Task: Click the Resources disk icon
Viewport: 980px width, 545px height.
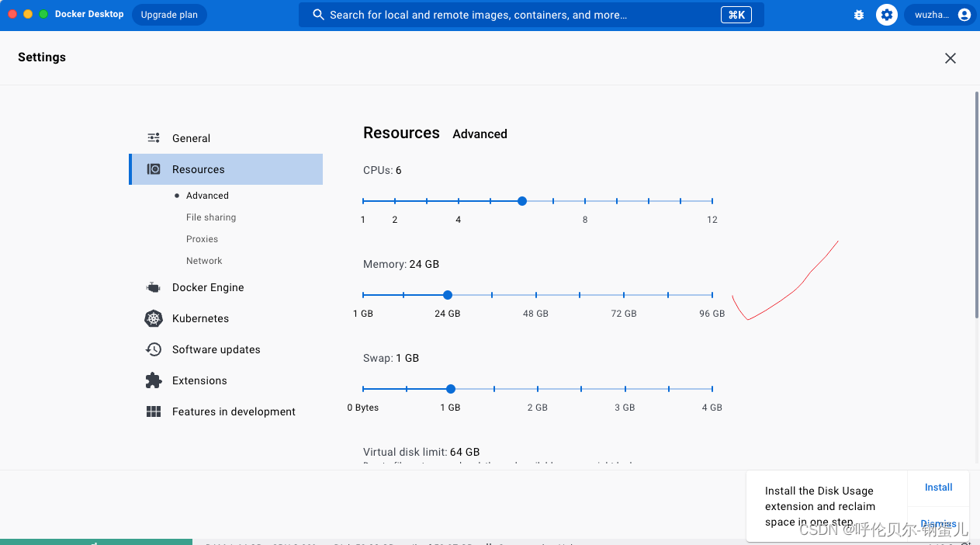Action: (x=154, y=169)
